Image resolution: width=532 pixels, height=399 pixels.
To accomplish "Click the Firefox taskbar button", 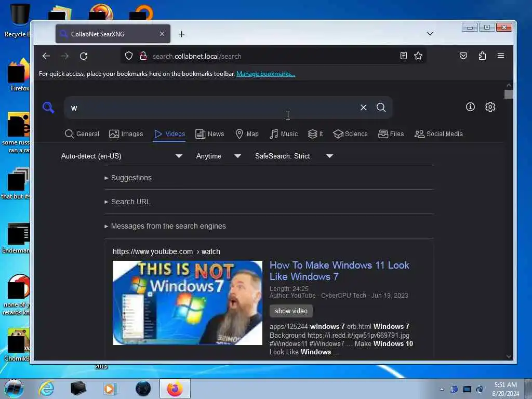I will tap(175, 389).
